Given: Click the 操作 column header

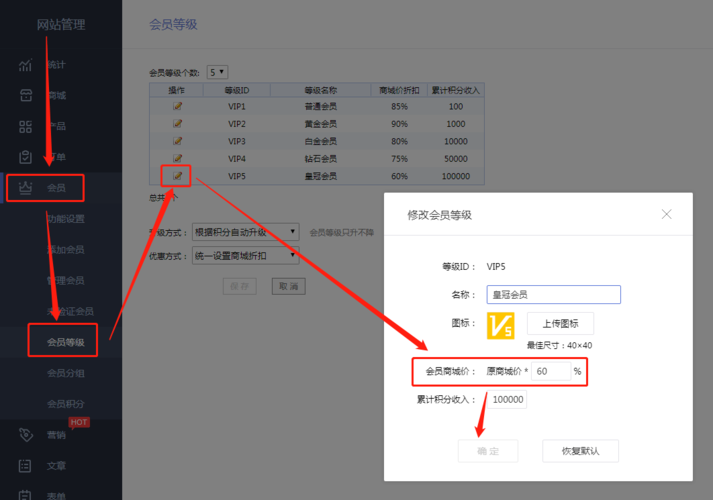Looking at the screenshot, I should pyautogui.click(x=176, y=90).
